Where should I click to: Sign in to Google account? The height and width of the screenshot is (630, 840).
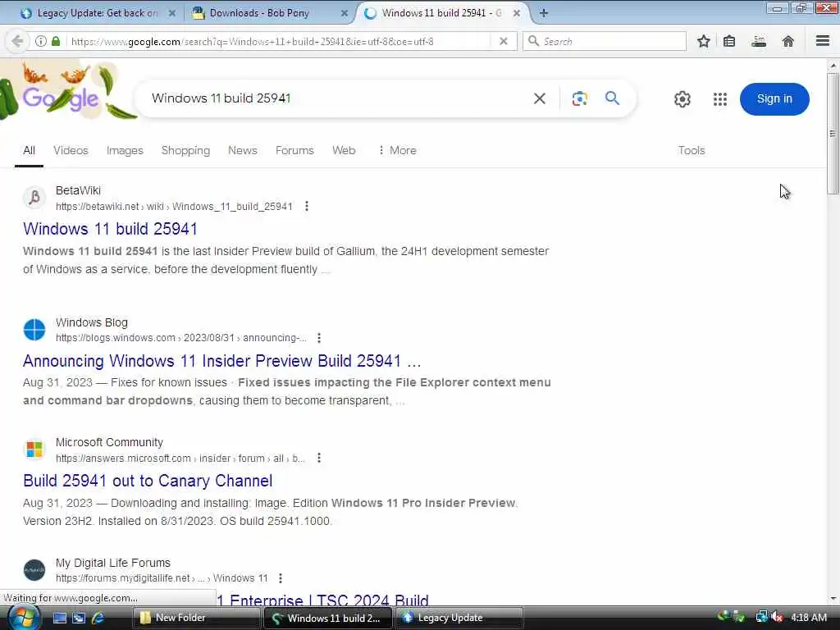click(x=774, y=99)
